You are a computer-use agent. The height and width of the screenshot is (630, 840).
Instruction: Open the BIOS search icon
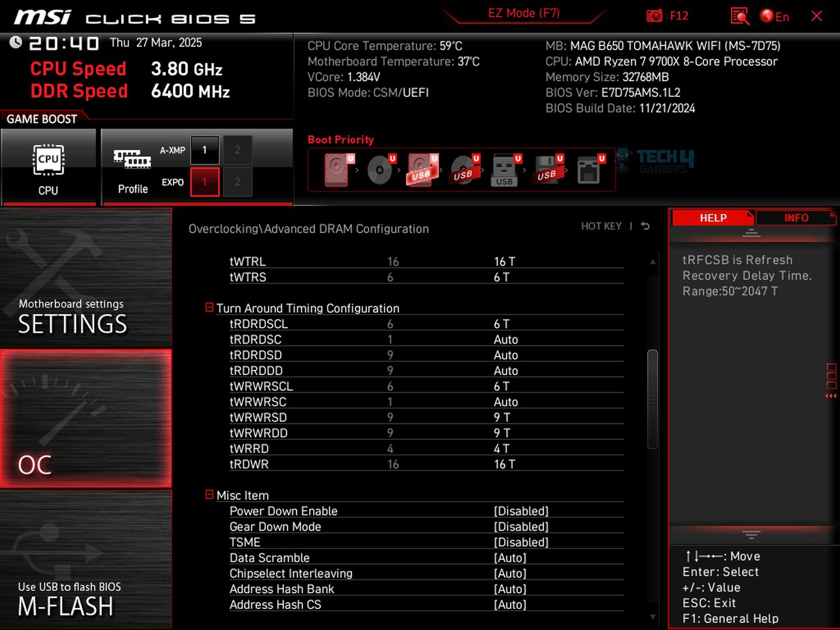[x=739, y=16]
